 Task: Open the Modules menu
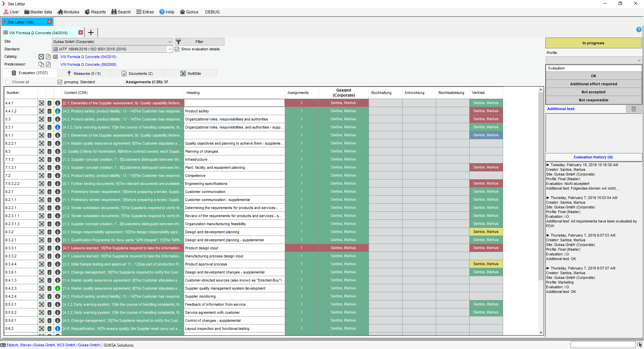(x=68, y=12)
